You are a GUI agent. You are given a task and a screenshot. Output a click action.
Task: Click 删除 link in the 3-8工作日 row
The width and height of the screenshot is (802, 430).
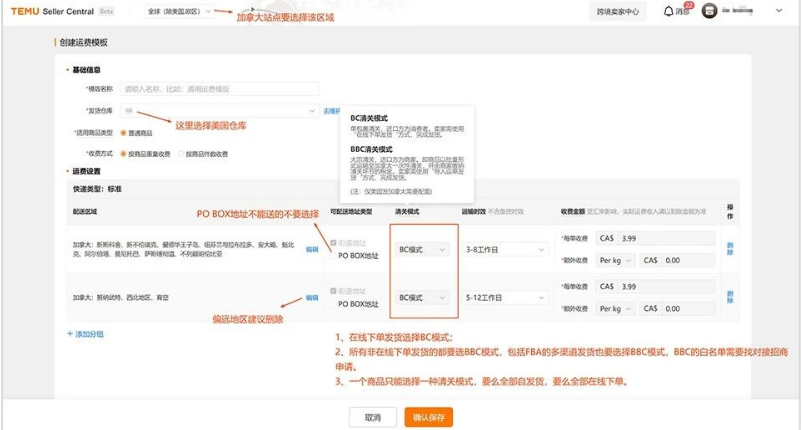(x=730, y=249)
